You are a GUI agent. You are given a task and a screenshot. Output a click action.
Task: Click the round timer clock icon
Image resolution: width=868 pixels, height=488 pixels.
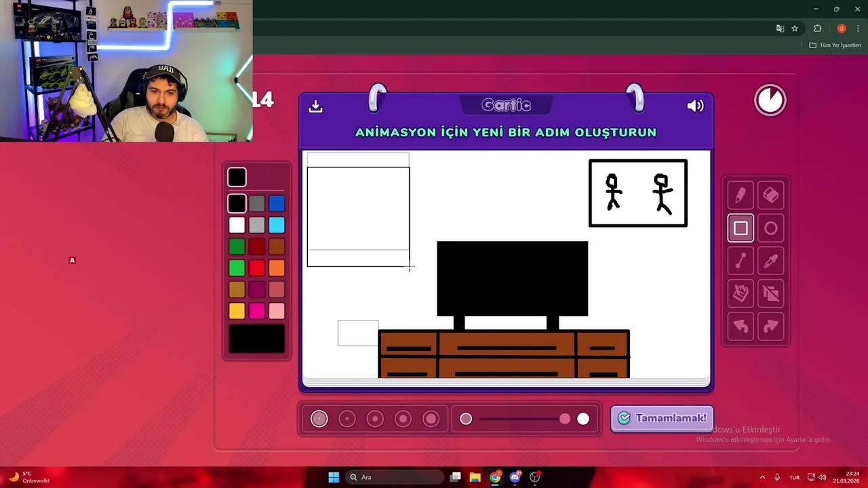[x=770, y=100]
